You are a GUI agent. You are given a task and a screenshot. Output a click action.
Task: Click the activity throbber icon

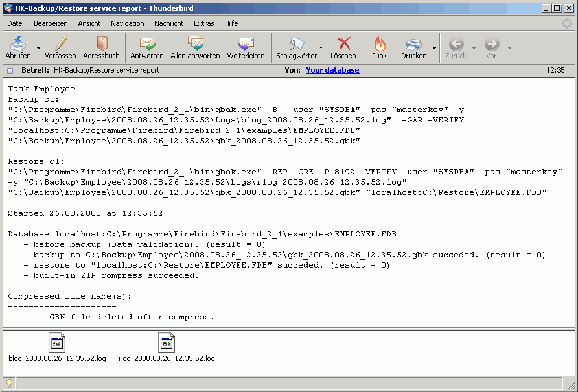click(566, 23)
